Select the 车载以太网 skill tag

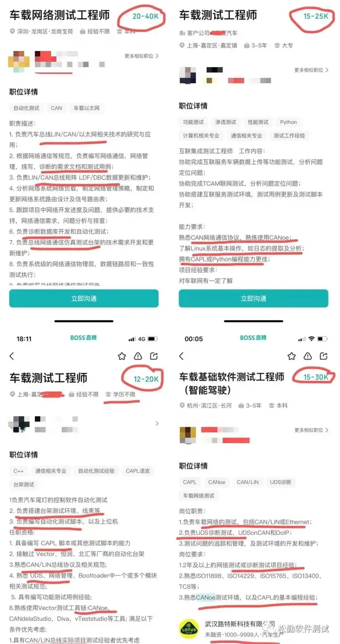tap(86, 108)
